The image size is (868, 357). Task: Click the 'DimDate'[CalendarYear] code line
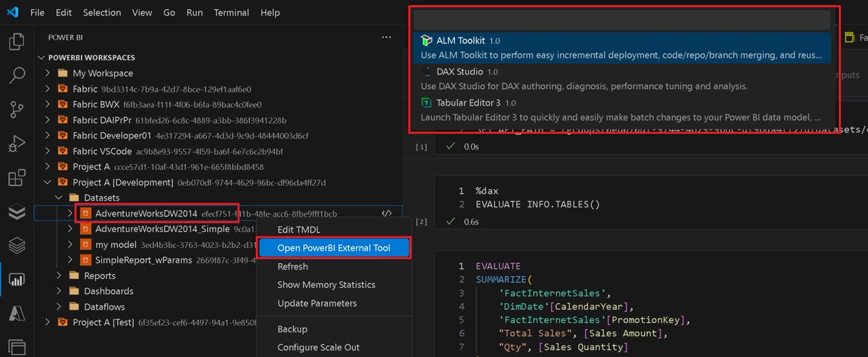pos(567,306)
